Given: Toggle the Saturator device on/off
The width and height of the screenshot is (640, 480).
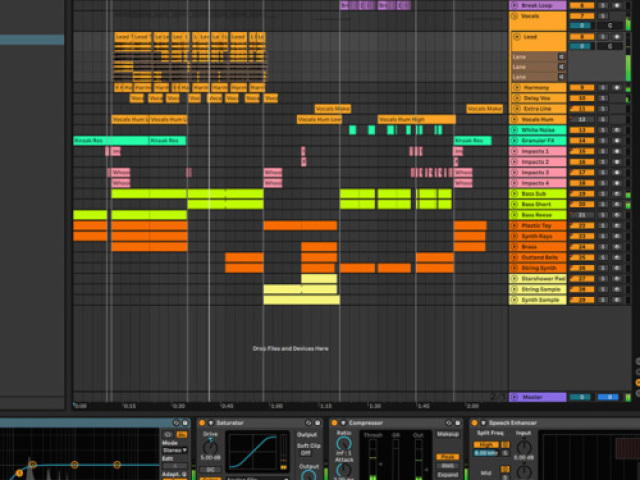Looking at the screenshot, I should pos(202,423).
